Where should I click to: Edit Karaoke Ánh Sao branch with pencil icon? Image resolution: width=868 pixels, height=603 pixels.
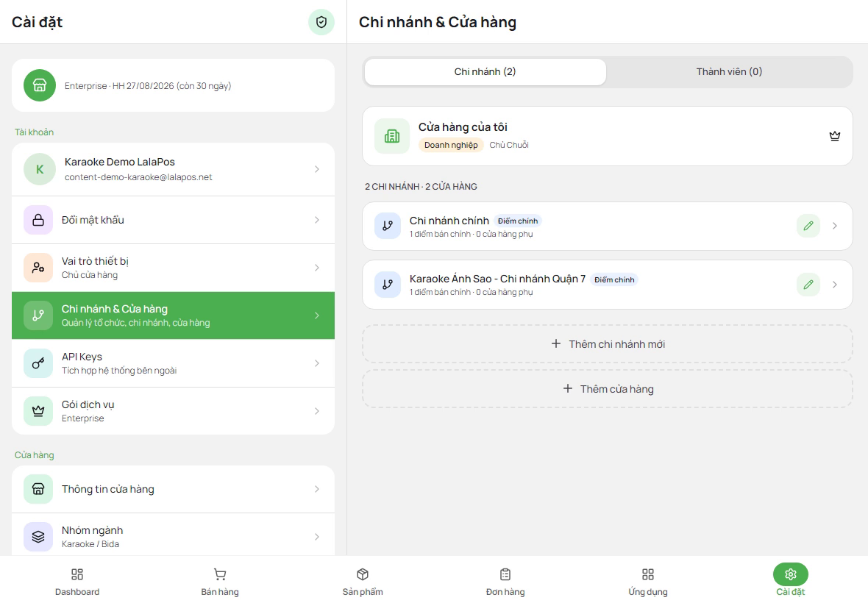(x=808, y=285)
